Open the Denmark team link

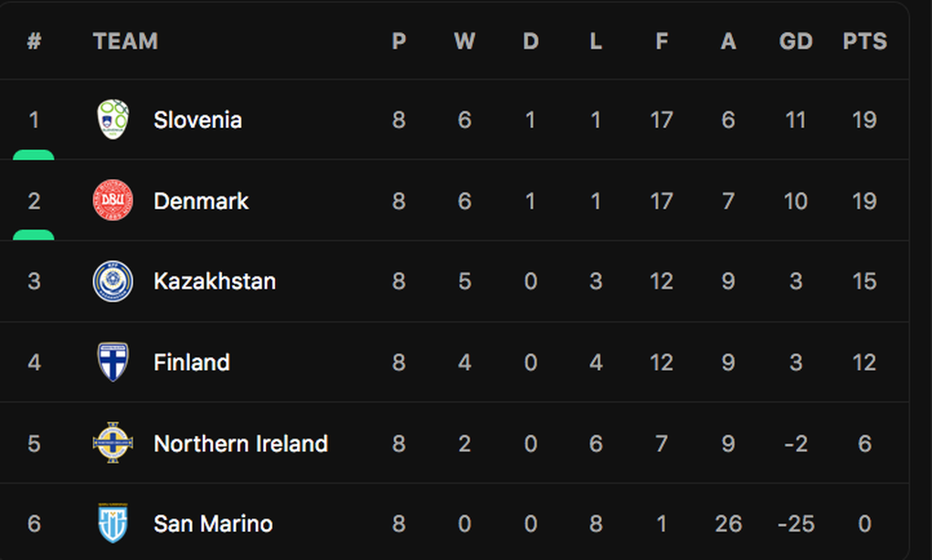[x=201, y=201]
